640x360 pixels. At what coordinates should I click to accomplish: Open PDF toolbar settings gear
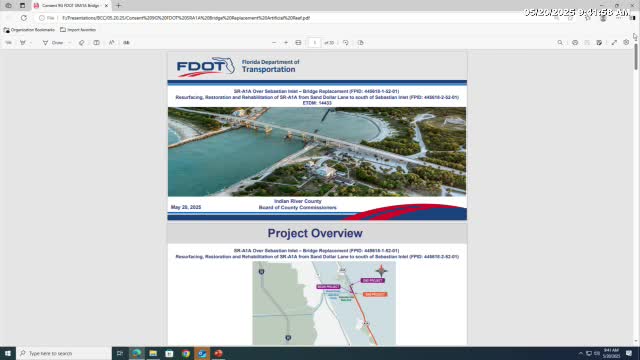pyautogui.click(x=626, y=42)
